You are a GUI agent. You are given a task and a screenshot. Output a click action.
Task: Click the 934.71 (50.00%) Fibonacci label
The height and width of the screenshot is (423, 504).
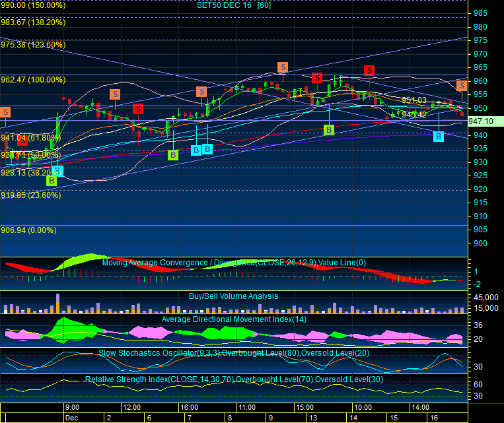30,155
